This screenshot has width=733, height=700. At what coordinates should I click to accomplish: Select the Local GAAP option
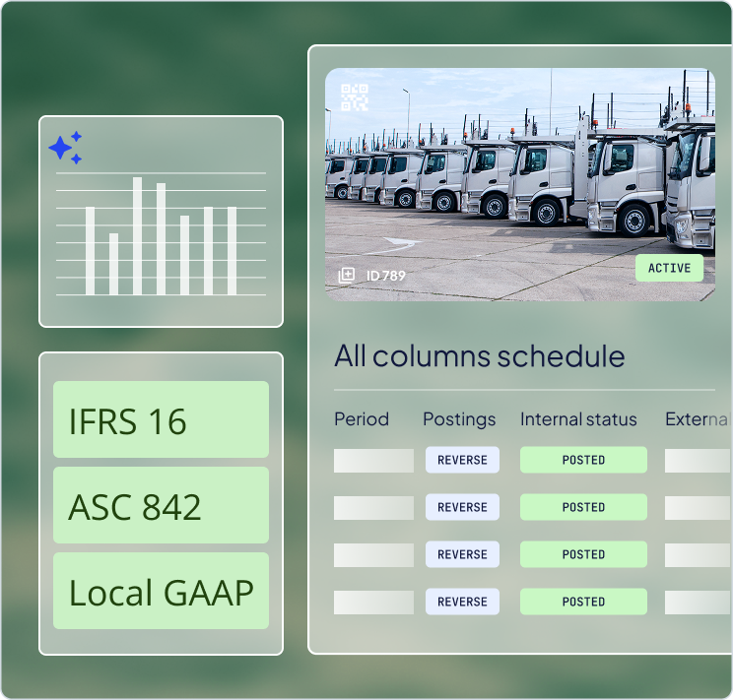pyautogui.click(x=161, y=592)
